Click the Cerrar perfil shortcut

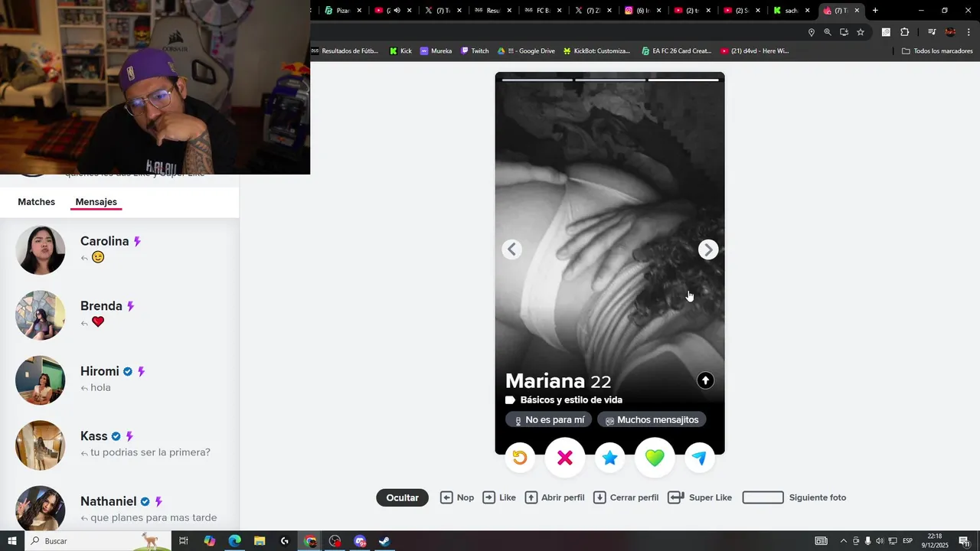pos(626,497)
